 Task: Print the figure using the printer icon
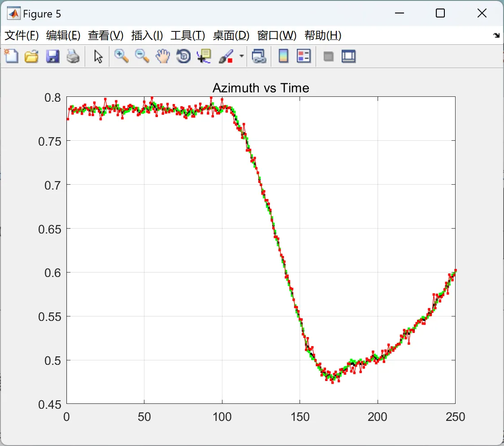[73, 56]
